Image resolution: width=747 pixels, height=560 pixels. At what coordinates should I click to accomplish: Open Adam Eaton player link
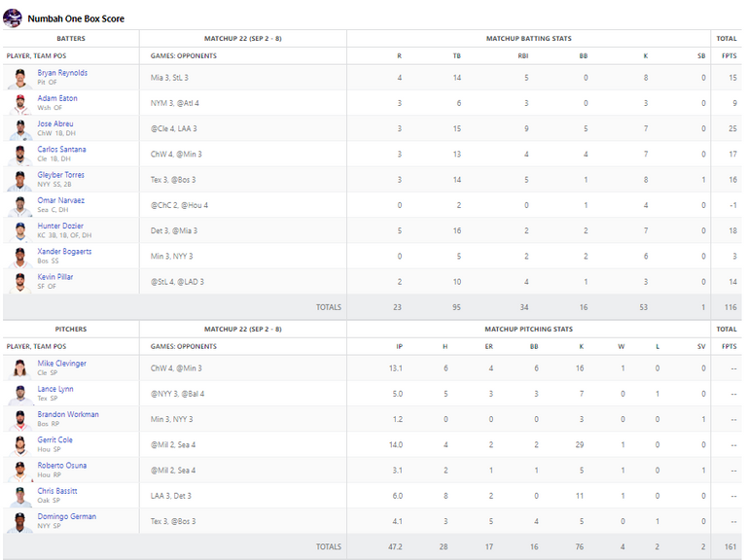[x=57, y=98]
